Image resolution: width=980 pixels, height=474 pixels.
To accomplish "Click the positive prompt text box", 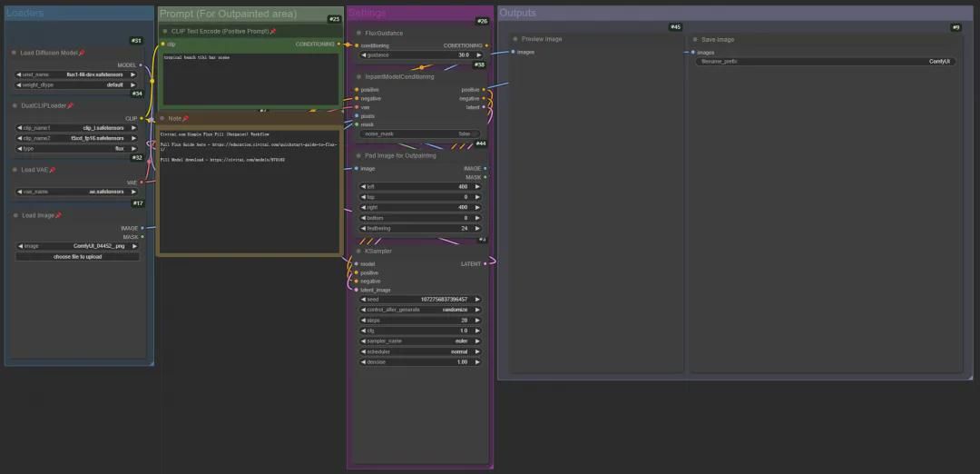I will pyautogui.click(x=250, y=78).
